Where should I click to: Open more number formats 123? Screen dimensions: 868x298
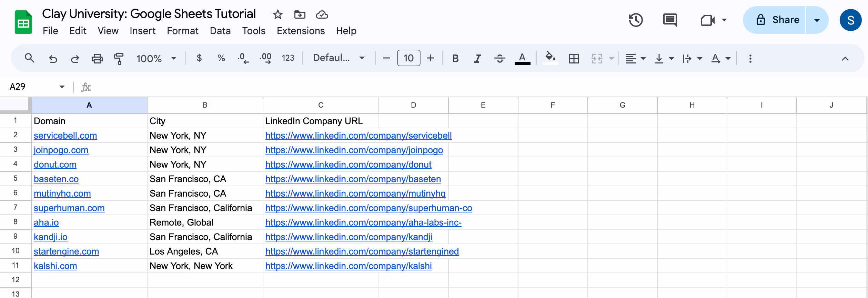coord(288,58)
